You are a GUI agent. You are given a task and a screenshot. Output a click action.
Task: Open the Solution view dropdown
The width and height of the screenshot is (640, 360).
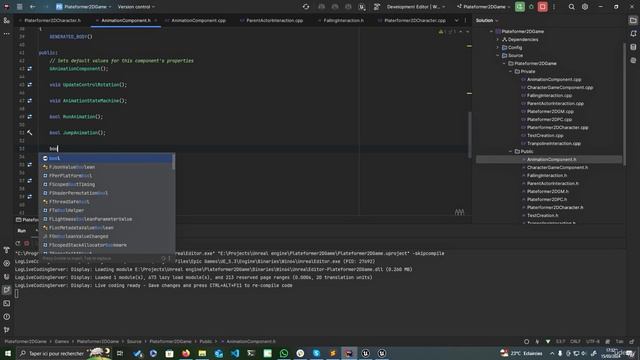tap(487, 20)
